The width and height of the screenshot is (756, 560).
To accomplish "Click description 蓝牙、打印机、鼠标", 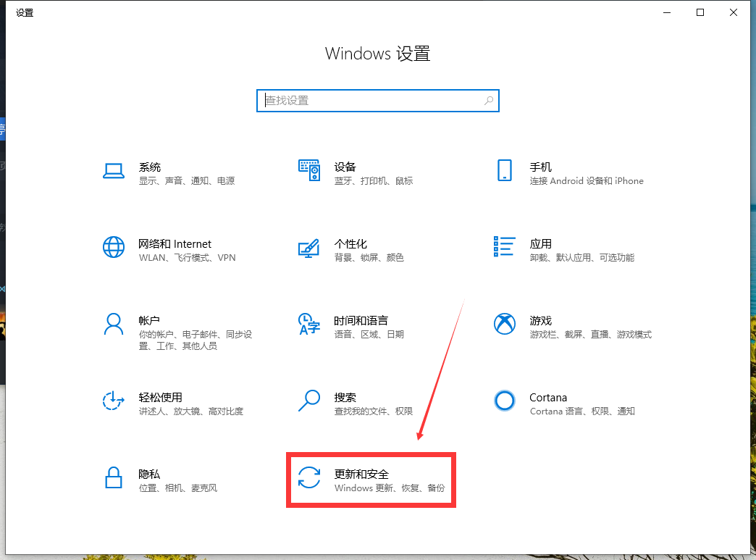I will click(373, 181).
